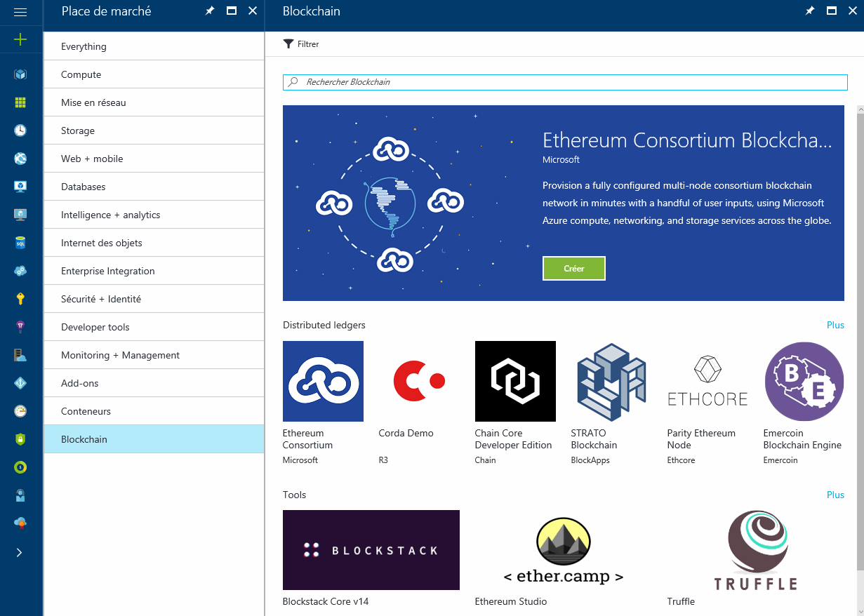Select Enterprise Integration category
Viewport: 864px width, 616px height.
pyautogui.click(x=154, y=271)
